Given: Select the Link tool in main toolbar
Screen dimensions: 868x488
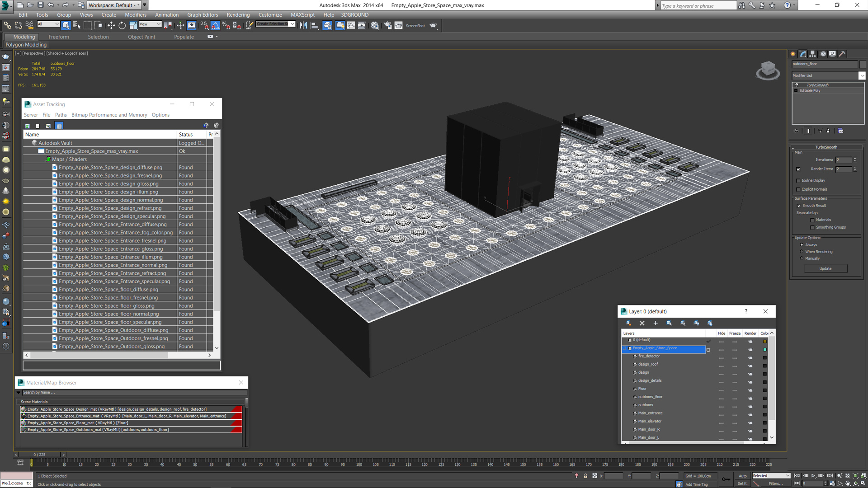Looking at the screenshot, I should 7,25.
